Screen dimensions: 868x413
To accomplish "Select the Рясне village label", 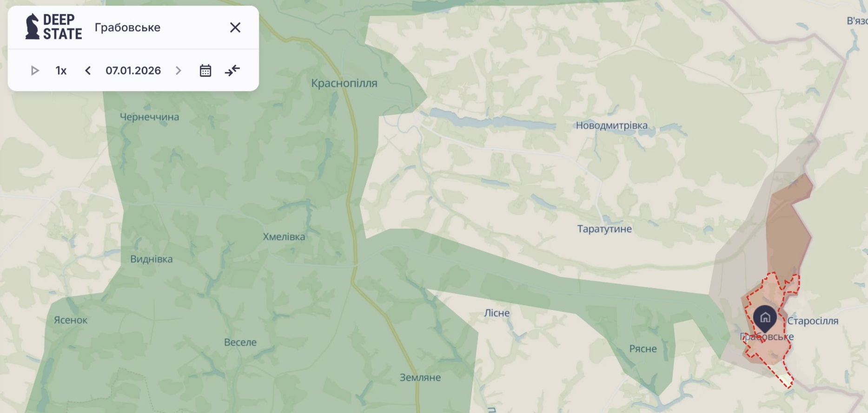I will [x=643, y=349].
